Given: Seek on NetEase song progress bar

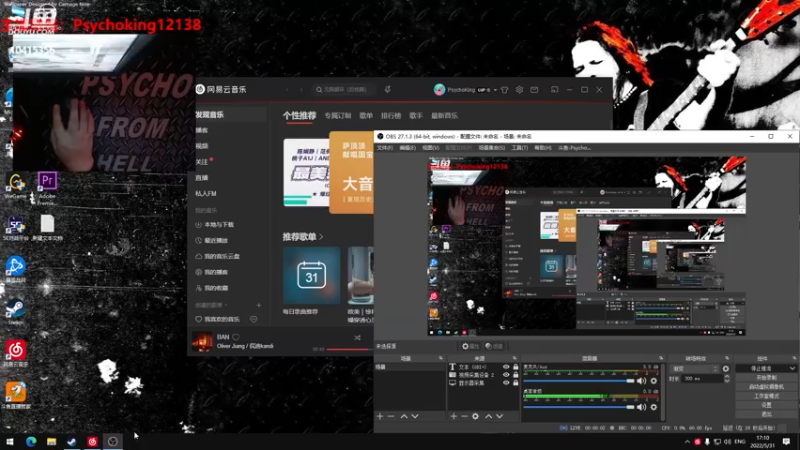Looking at the screenshot, I should click(x=350, y=349).
